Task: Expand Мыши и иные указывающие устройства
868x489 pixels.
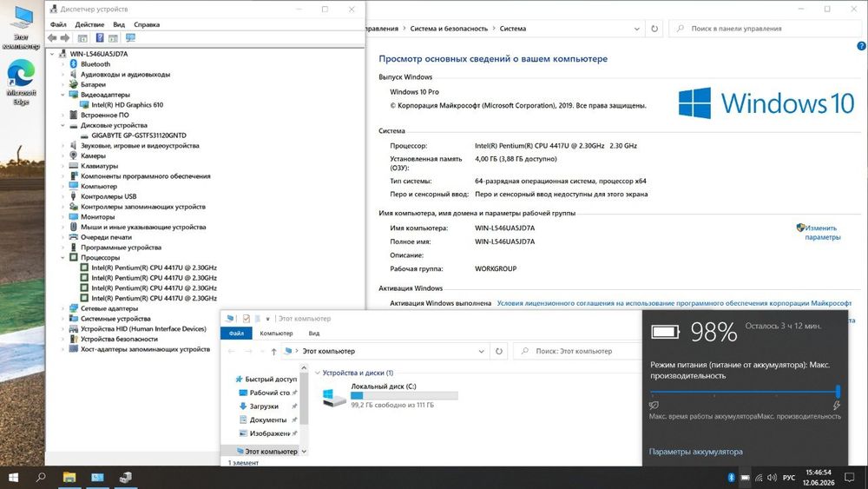Action: (x=62, y=227)
